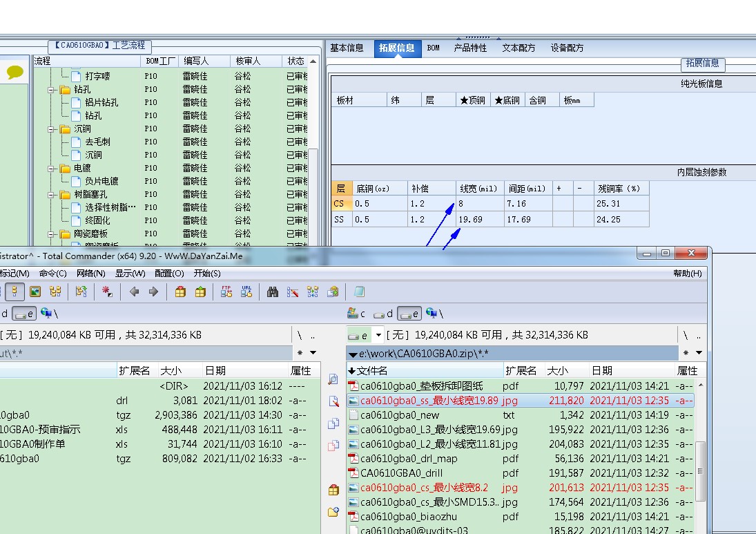Open the notepad toolbar icon
Viewport: 756px width, 534px height.
pos(359,292)
